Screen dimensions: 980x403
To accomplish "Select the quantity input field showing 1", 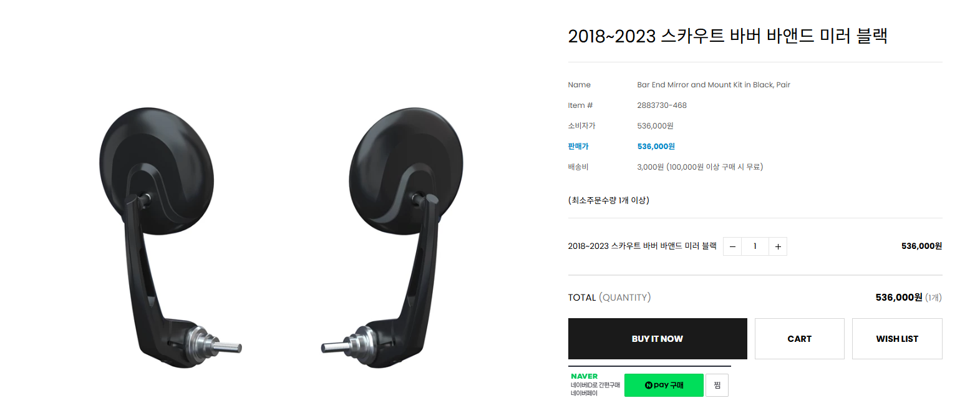I will (x=755, y=246).
